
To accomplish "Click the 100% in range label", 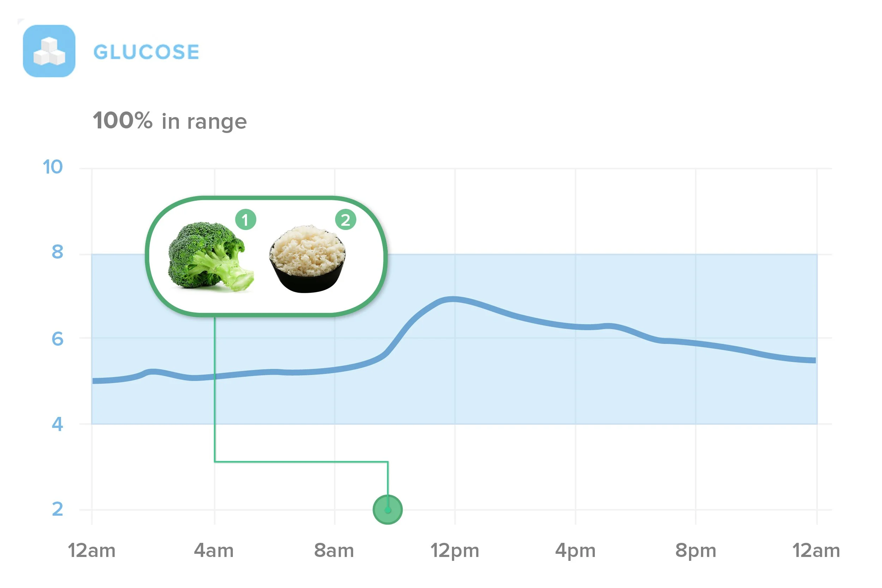I will (x=170, y=121).
